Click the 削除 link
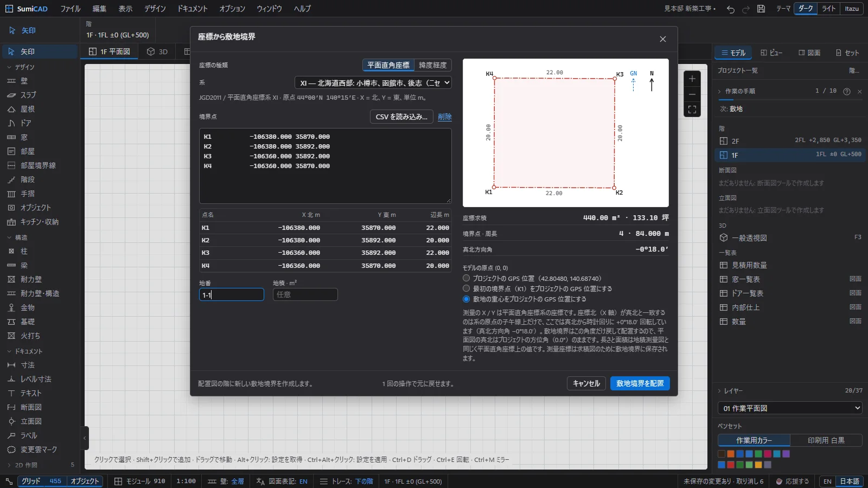The width and height of the screenshot is (868, 488). pos(445,117)
